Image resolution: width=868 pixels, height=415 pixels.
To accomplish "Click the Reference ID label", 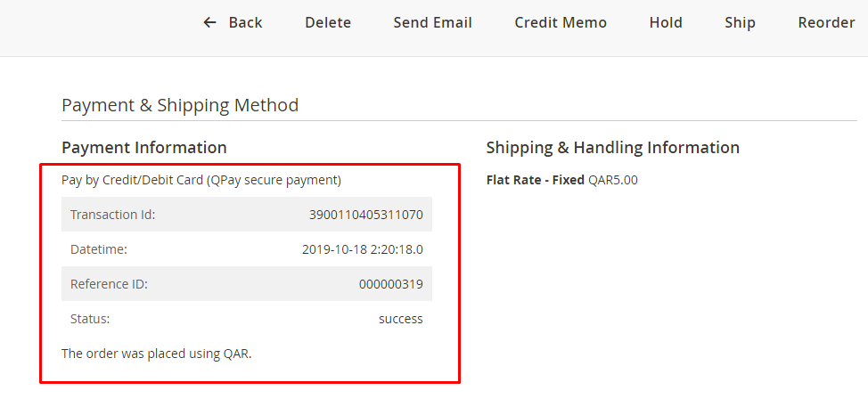I will pyautogui.click(x=109, y=285).
